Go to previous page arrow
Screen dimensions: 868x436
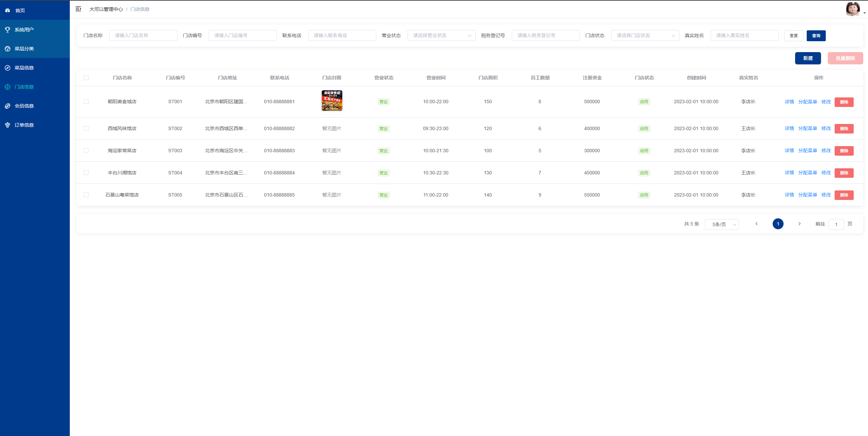click(756, 224)
